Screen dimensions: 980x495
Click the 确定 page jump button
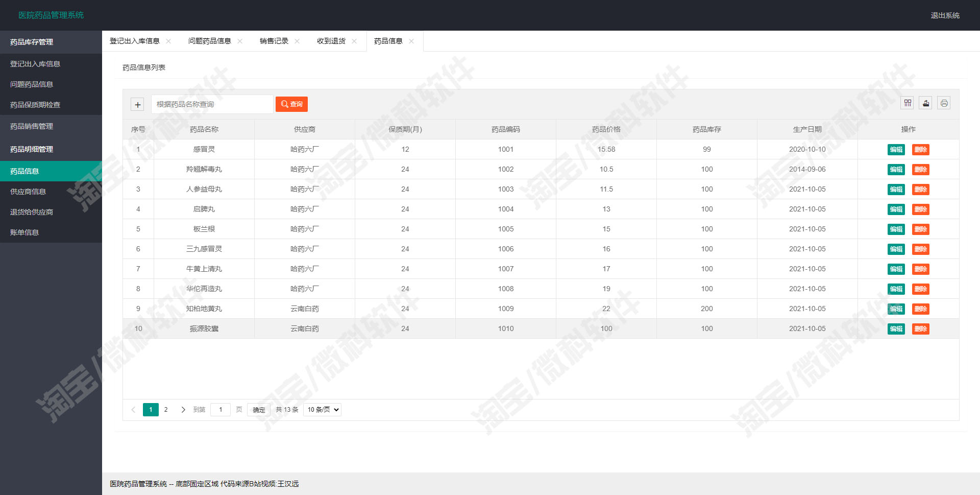tap(259, 410)
